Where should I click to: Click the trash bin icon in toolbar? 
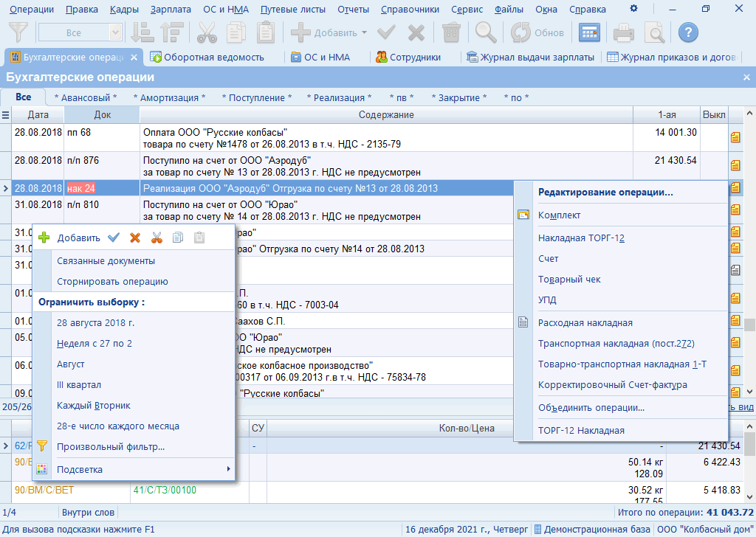coord(450,32)
